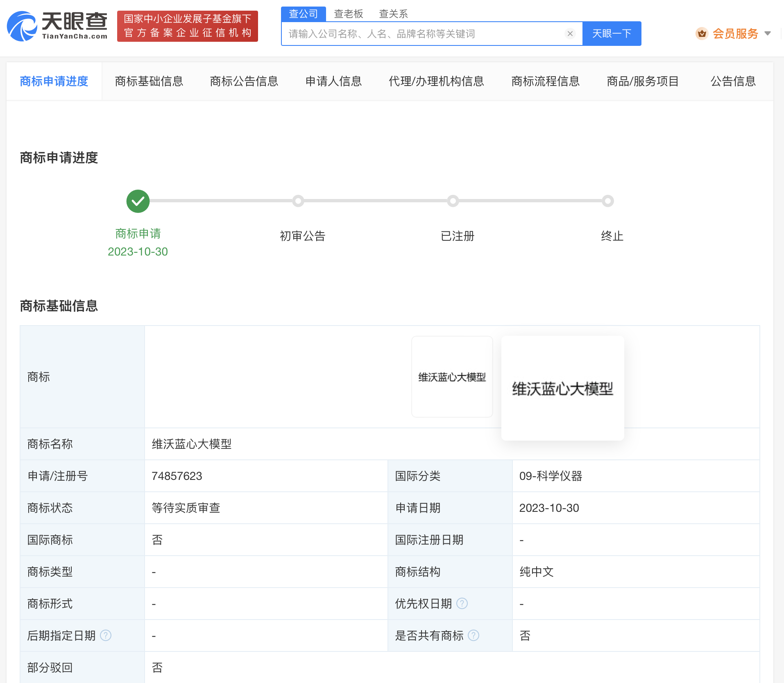
Task: Click the 商标基础信息 section heading
Action: point(59,306)
